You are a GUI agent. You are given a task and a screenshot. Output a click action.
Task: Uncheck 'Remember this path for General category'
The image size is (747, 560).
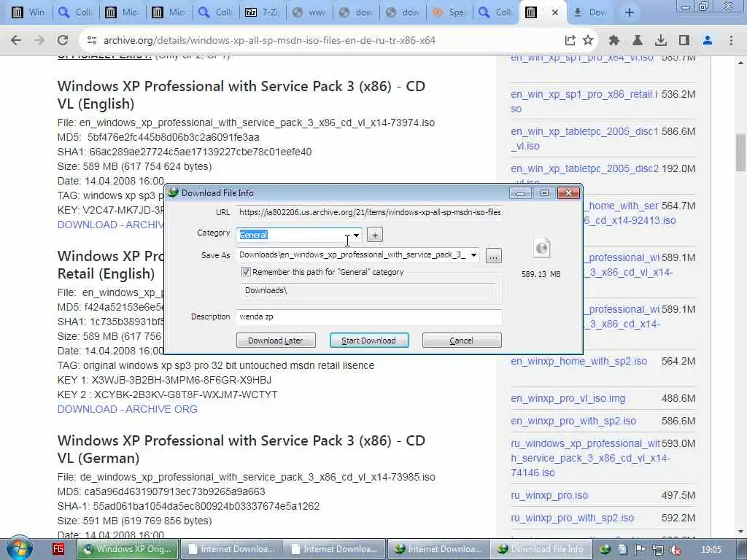[246, 272]
